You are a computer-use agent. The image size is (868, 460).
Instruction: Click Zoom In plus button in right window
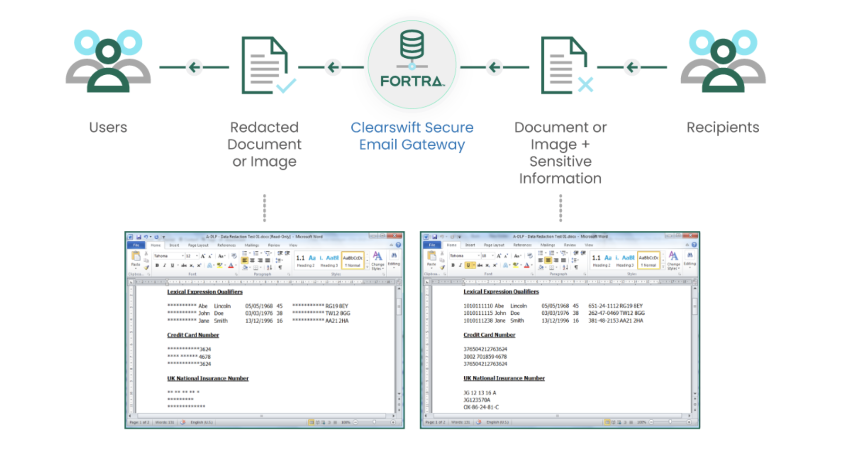689,422
